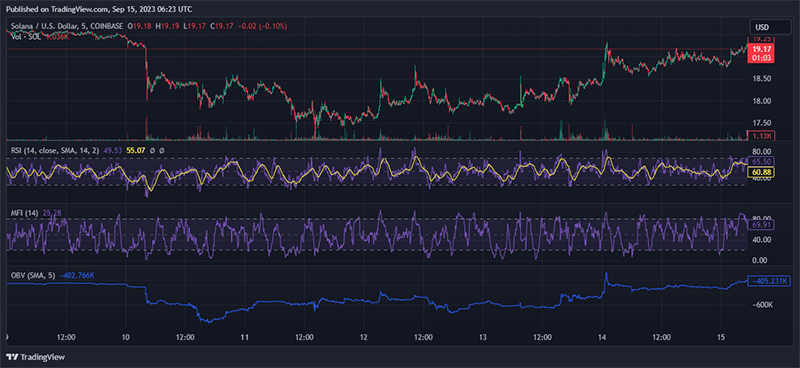This screenshot has width=800, height=368.
Task: Click the 1.13K volume value label
Action: pyautogui.click(x=761, y=135)
